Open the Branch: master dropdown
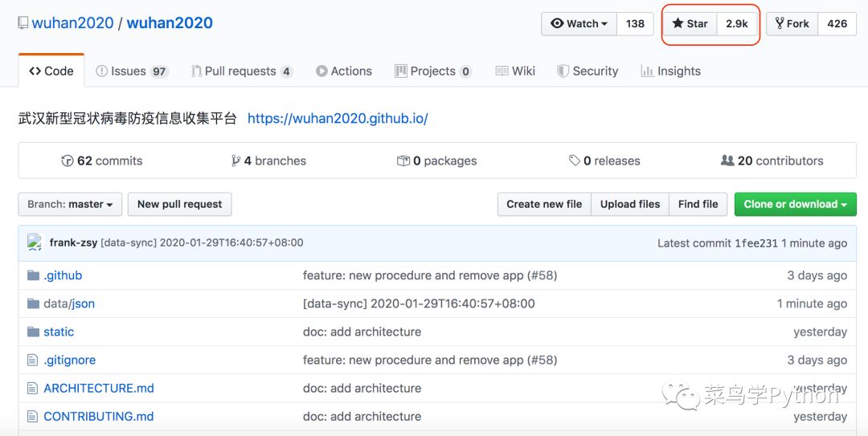 (x=70, y=204)
